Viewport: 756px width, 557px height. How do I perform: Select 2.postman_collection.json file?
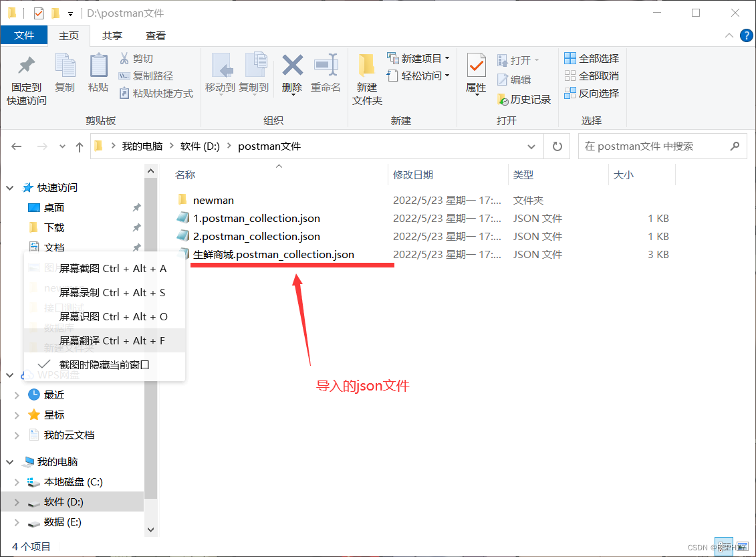pyautogui.click(x=257, y=236)
